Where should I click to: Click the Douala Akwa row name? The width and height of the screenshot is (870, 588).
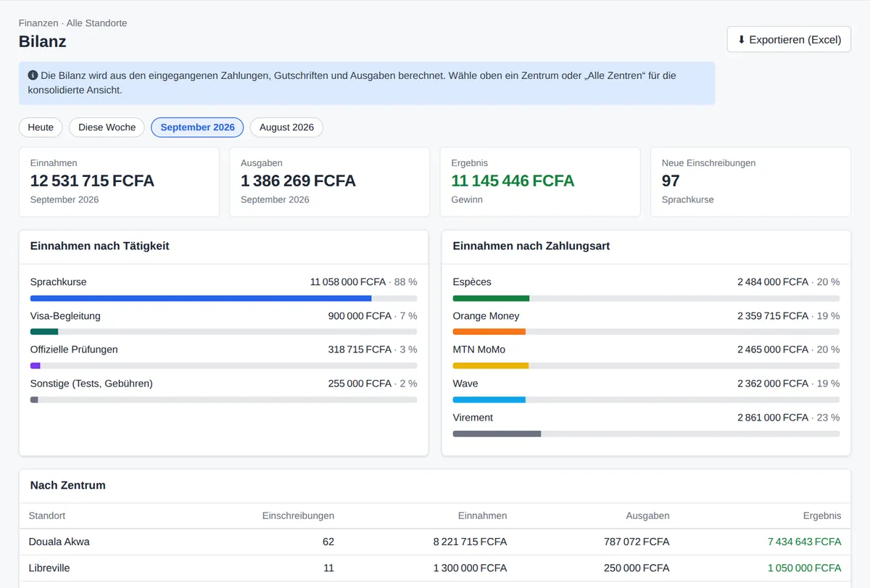coord(59,542)
